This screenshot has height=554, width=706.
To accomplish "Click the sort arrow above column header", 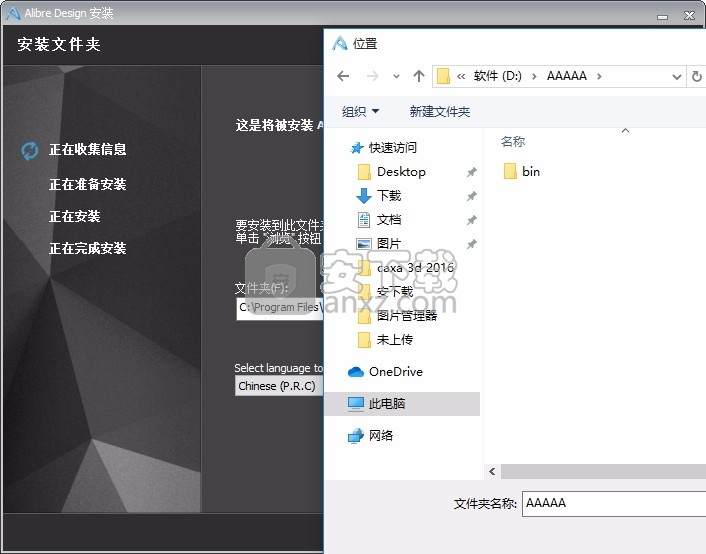I will (625, 131).
